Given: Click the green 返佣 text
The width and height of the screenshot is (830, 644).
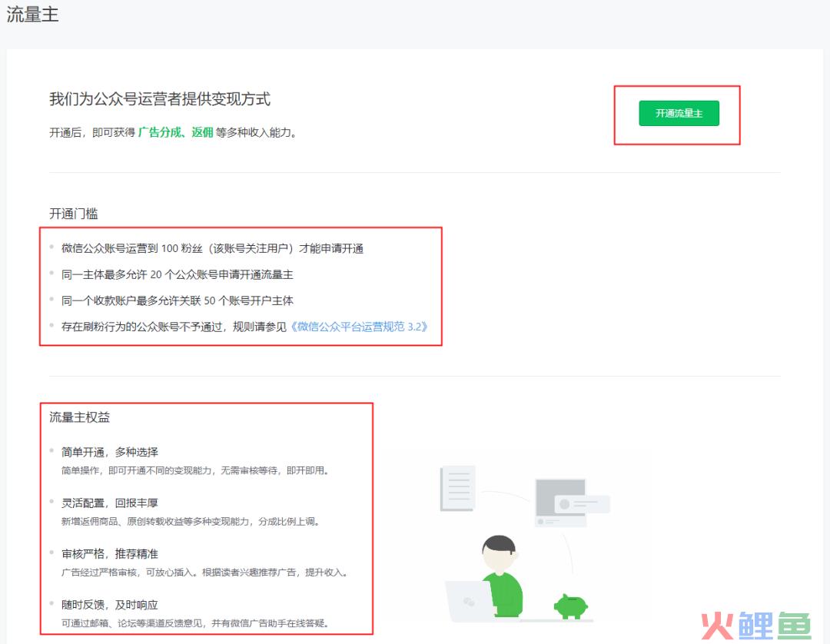Looking at the screenshot, I should tap(202, 132).
